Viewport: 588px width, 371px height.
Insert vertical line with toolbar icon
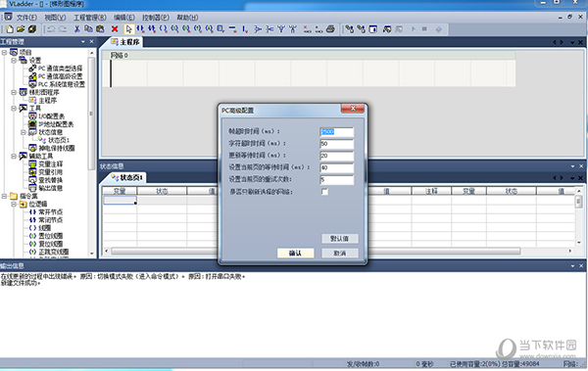(244, 29)
